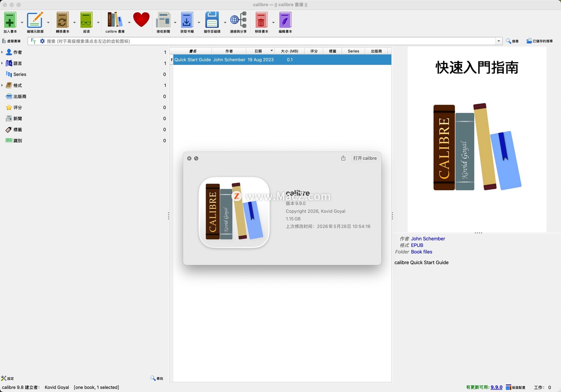Image resolution: width=561 pixels, height=392 pixels.
Task: Open the Fetch news dropdown arrow
Action: pos(175,23)
